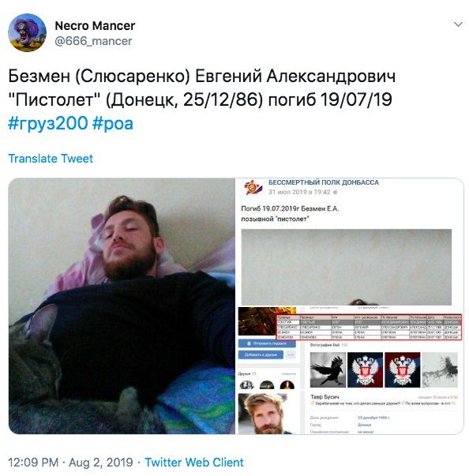Open the Necro Mancer display name

pyautogui.click(x=95, y=26)
